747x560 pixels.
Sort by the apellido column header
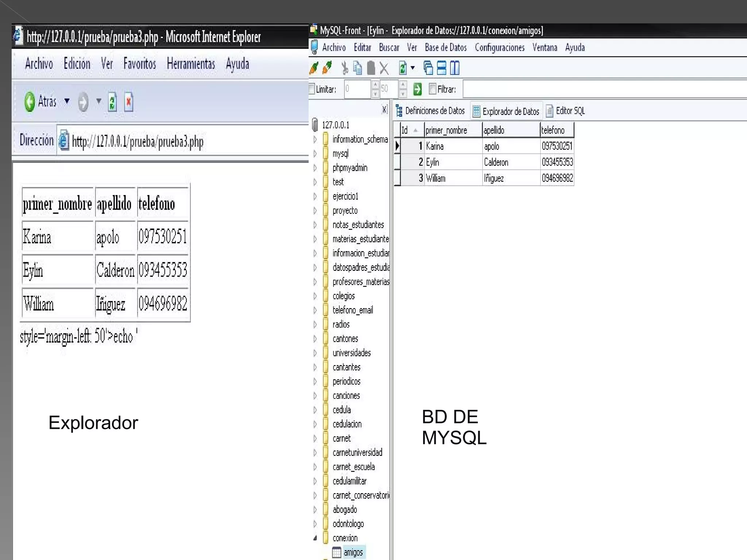(x=511, y=130)
